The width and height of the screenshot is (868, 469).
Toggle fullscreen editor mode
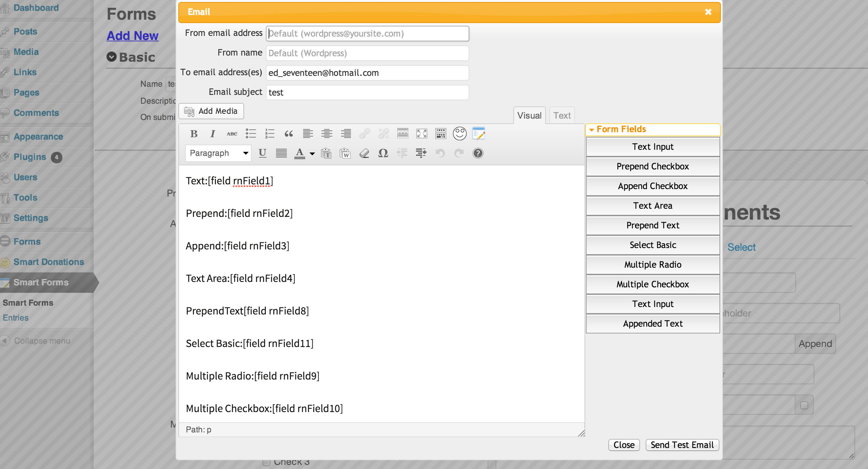(x=421, y=134)
